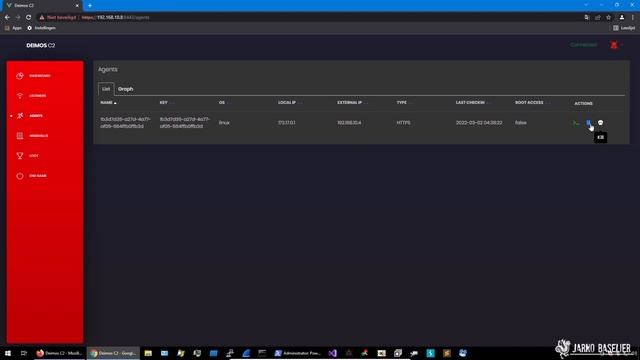Open the Instellingen bookmark

(x=41, y=28)
